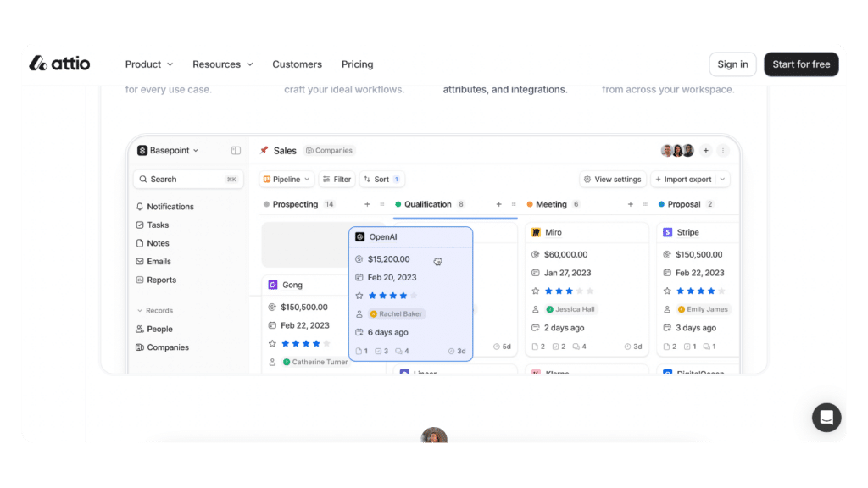Open People records
868x488 pixels.
(x=154, y=329)
